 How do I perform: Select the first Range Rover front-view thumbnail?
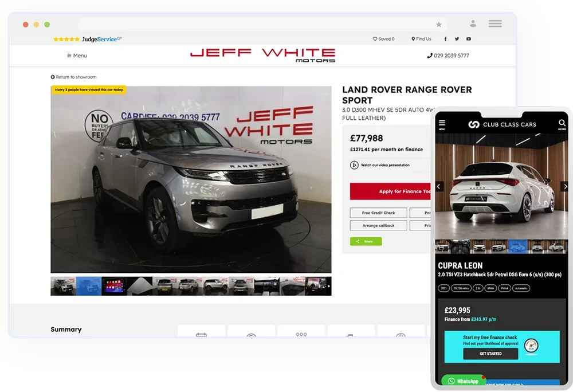(63, 286)
